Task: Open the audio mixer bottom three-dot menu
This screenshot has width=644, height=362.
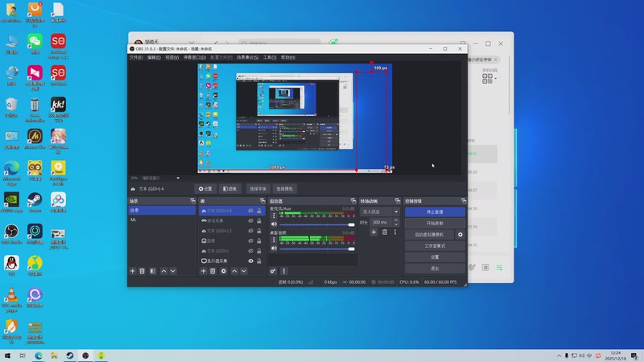Action: click(x=284, y=271)
